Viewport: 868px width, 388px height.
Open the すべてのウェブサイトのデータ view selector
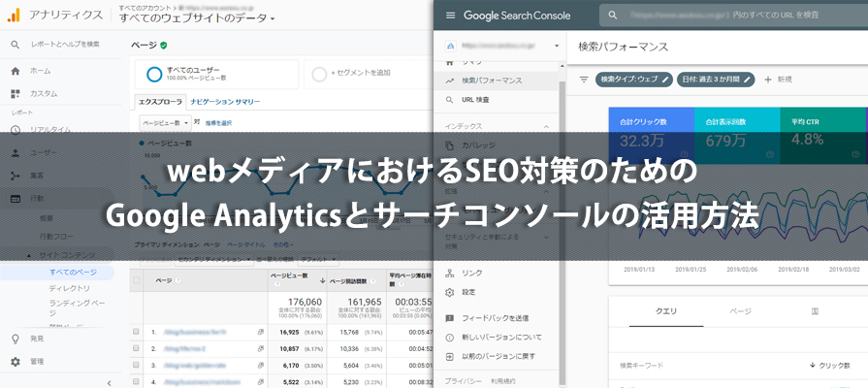pyautogui.click(x=197, y=18)
